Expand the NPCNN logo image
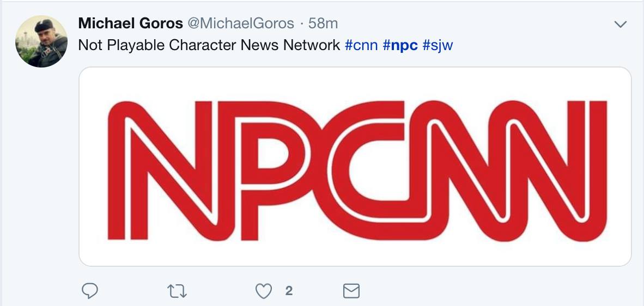 click(x=355, y=166)
